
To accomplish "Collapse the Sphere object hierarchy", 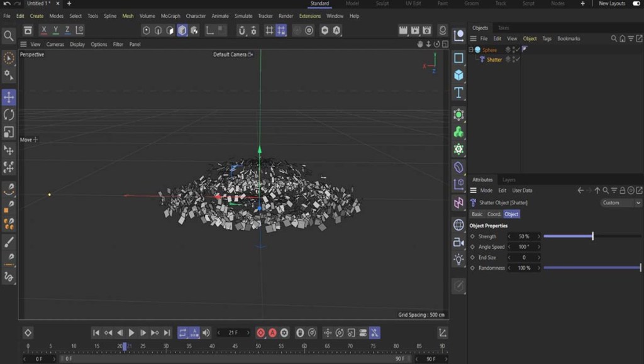I will [470, 50].
